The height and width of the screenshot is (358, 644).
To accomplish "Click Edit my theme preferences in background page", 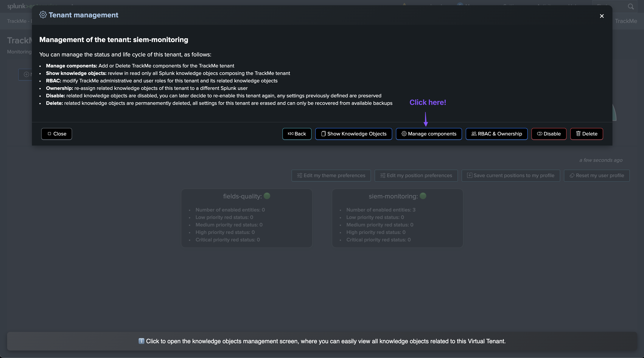I will 331,176.
